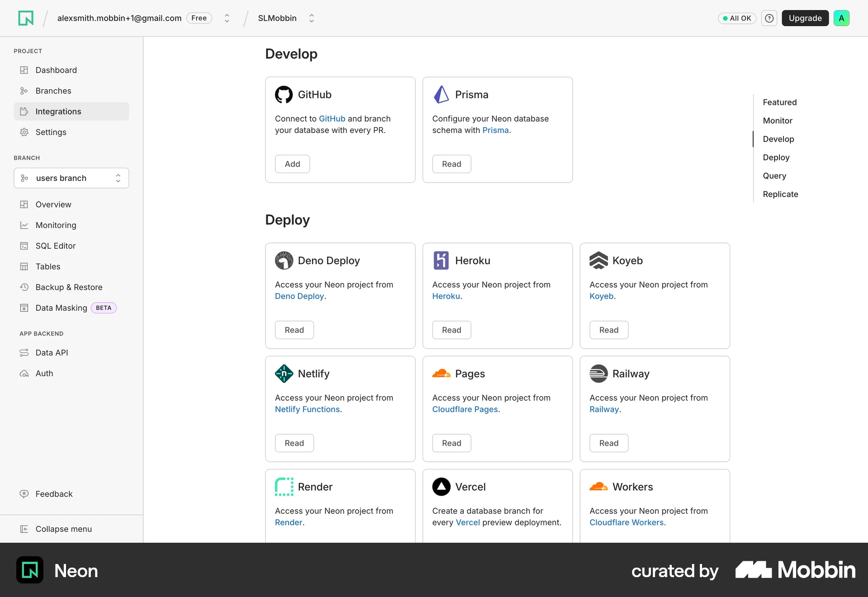This screenshot has width=868, height=597.
Task: Click the All OK status indicator
Action: (736, 18)
